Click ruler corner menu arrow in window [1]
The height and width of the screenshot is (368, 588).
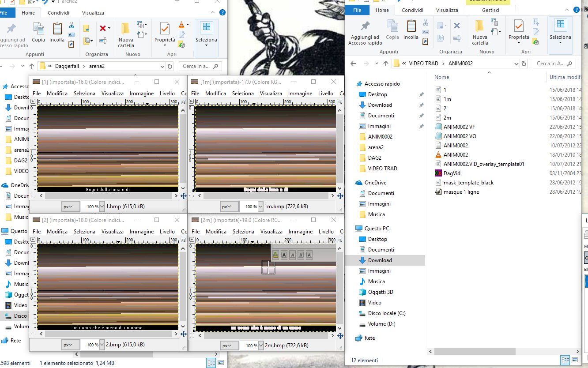(x=33, y=102)
